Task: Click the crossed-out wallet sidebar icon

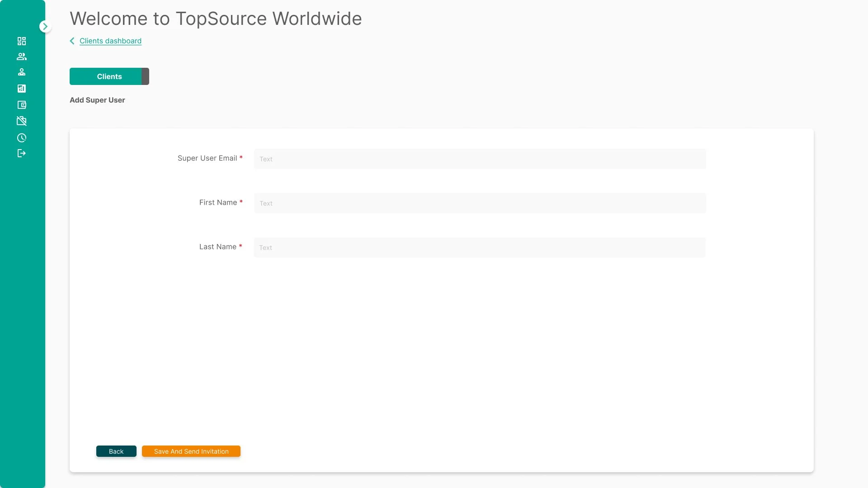Action: pos(22,121)
